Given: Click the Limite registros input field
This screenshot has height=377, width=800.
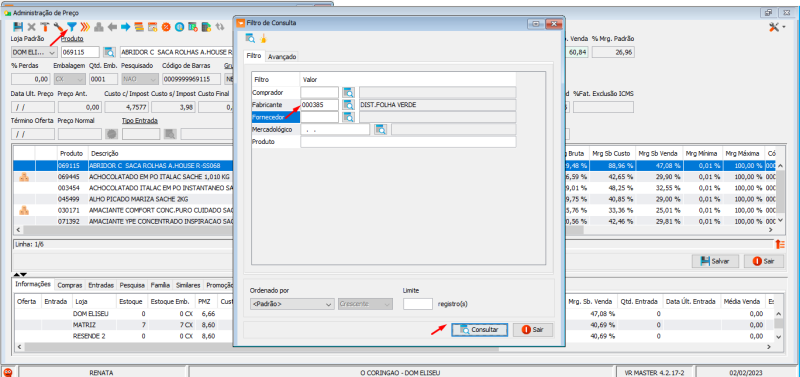Looking at the screenshot, I should [418, 304].
